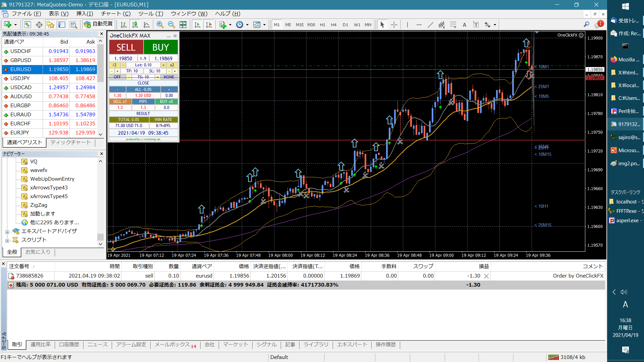
Task: Switch timeframe to H1
Action: tap(322, 24)
